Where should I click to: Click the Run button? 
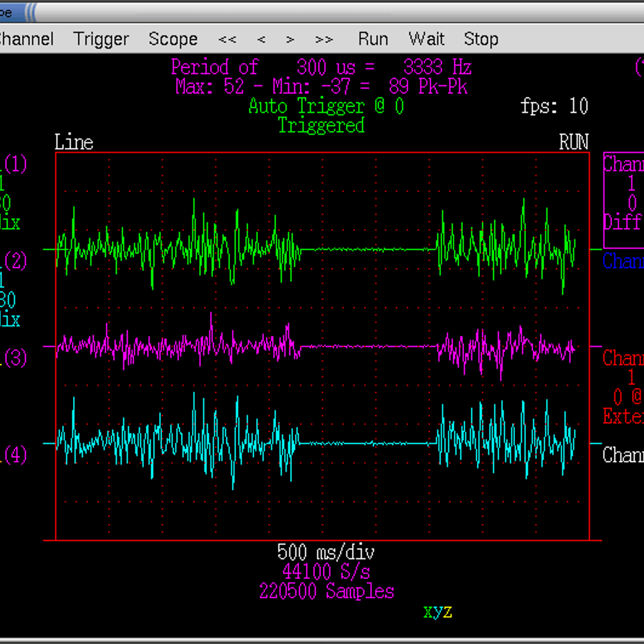[373, 39]
